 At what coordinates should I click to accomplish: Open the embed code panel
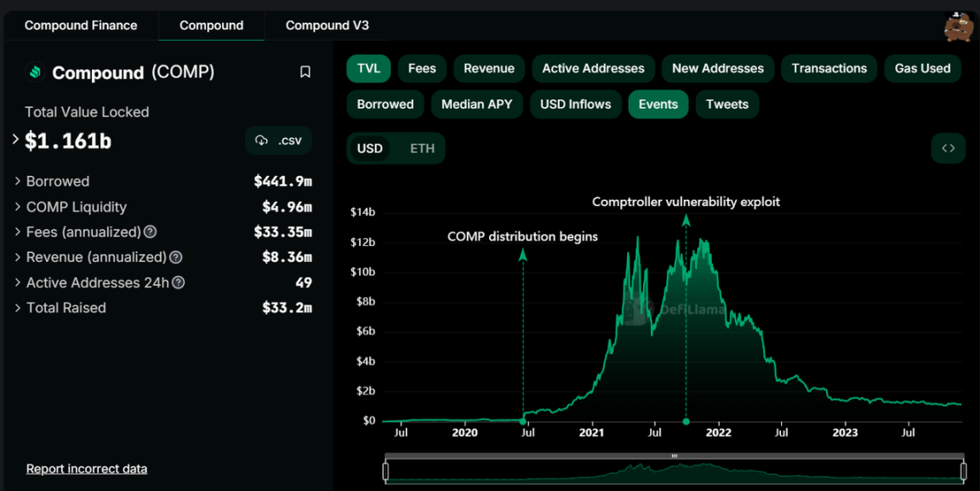[x=948, y=147]
